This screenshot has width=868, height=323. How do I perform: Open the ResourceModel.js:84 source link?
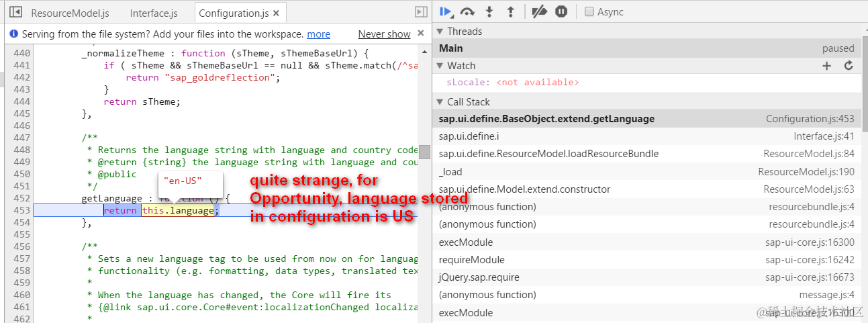pos(809,154)
